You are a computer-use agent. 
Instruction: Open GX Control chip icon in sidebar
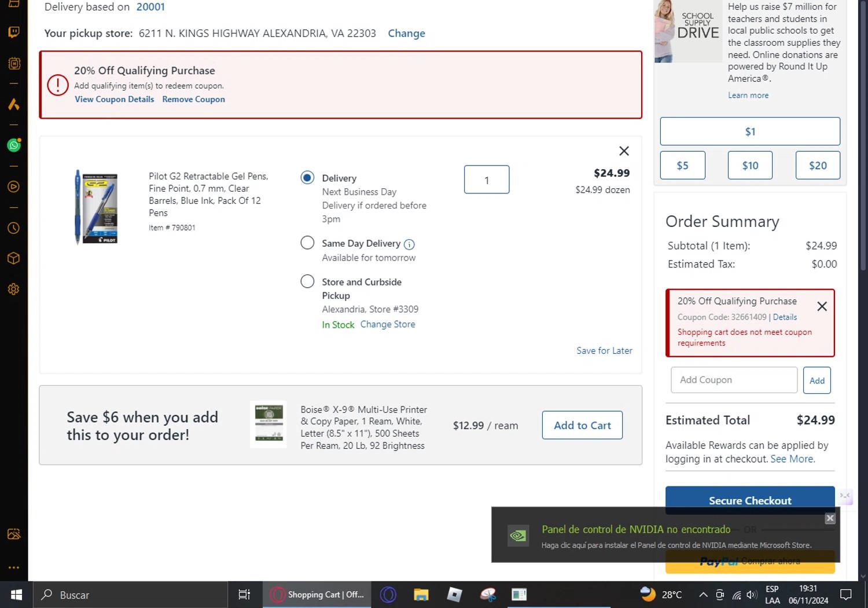pos(14,63)
